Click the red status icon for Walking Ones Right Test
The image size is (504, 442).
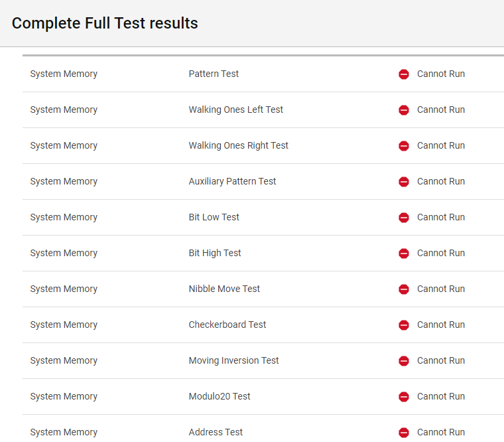pyautogui.click(x=404, y=146)
